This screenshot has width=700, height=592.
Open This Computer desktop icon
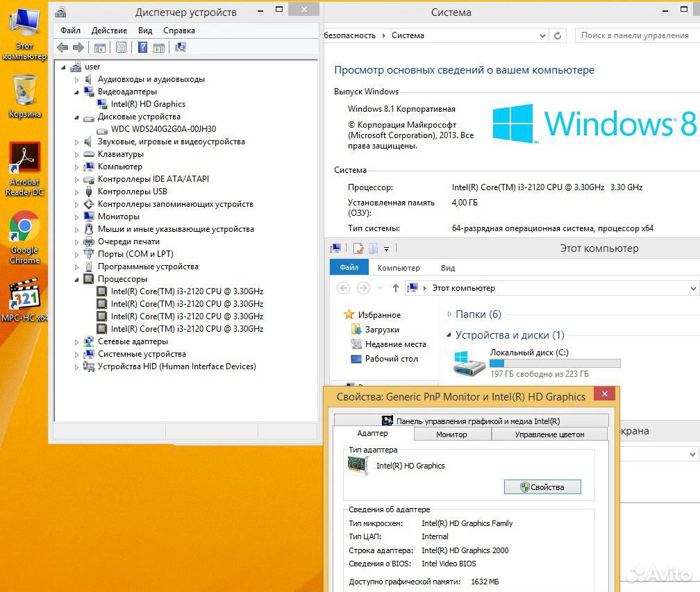(x=24, y=34)
